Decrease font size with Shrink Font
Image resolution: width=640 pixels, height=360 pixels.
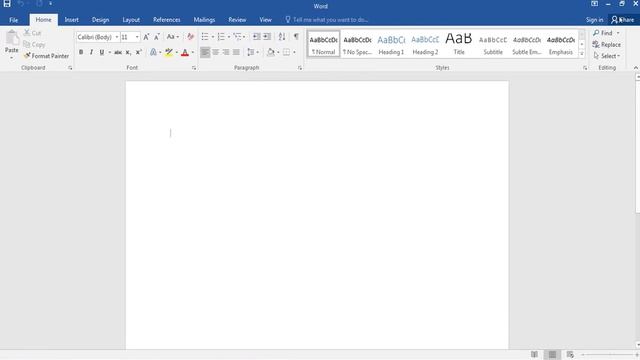tap(157, 37)
